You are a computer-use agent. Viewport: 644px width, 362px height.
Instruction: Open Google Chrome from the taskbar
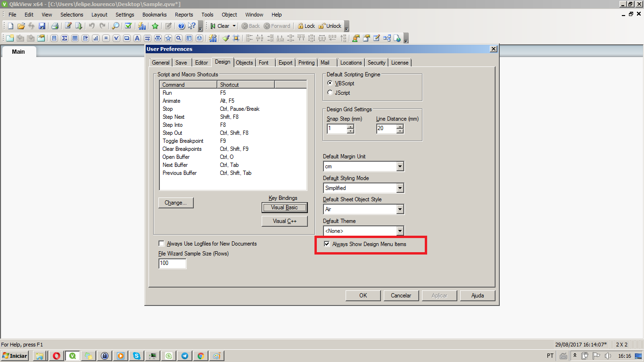click(x=201, y=356)
